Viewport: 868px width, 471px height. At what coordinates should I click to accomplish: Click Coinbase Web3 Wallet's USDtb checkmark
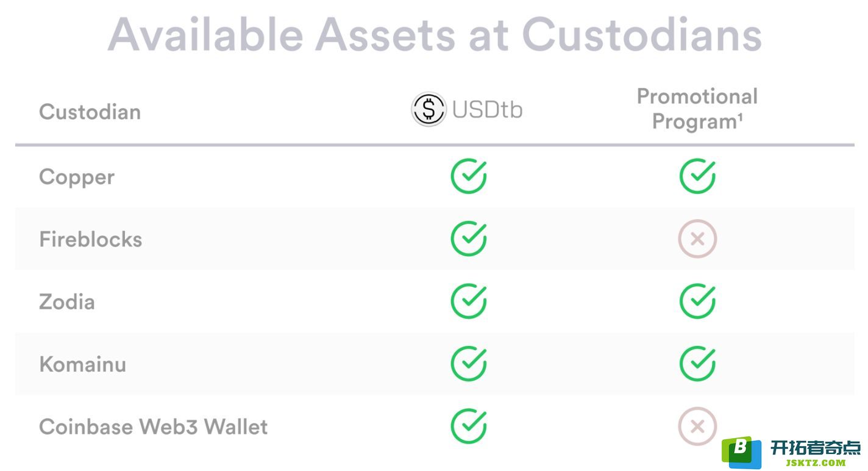point(469,426)
